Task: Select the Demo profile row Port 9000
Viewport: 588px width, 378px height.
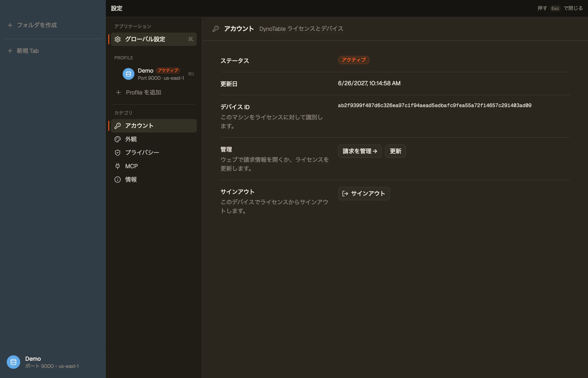Action: coord(154,74)
